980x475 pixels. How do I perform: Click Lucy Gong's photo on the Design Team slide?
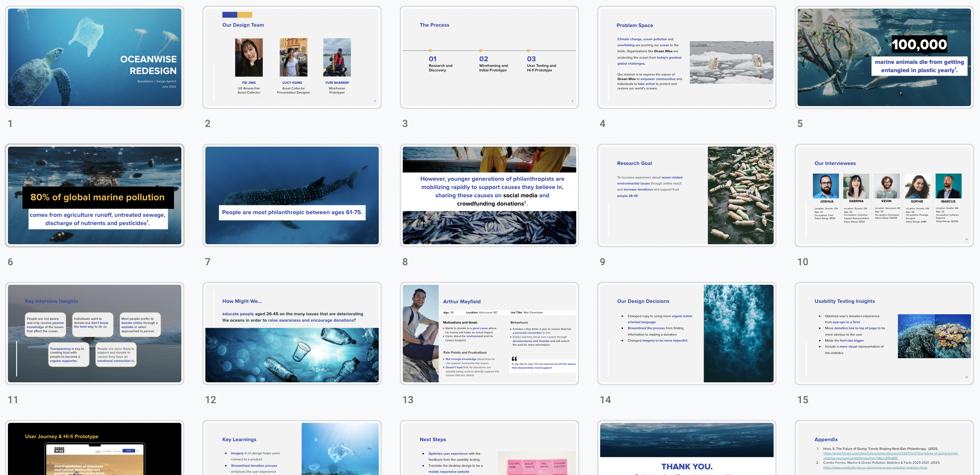[293, 57]
